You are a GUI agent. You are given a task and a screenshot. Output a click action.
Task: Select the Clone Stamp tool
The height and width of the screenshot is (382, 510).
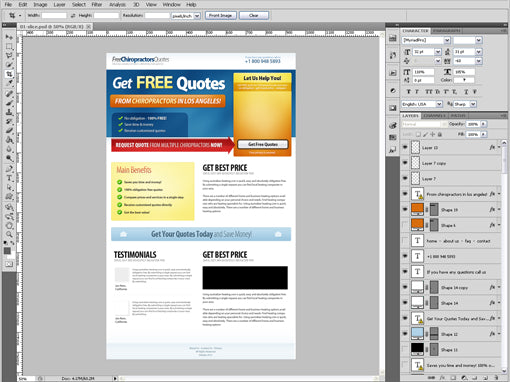click(9, 112)
